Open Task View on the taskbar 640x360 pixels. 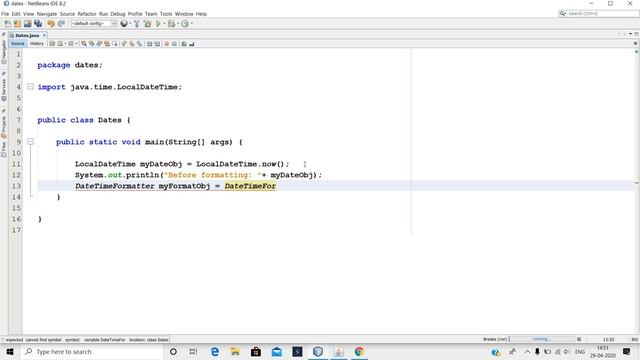point(193,351)
